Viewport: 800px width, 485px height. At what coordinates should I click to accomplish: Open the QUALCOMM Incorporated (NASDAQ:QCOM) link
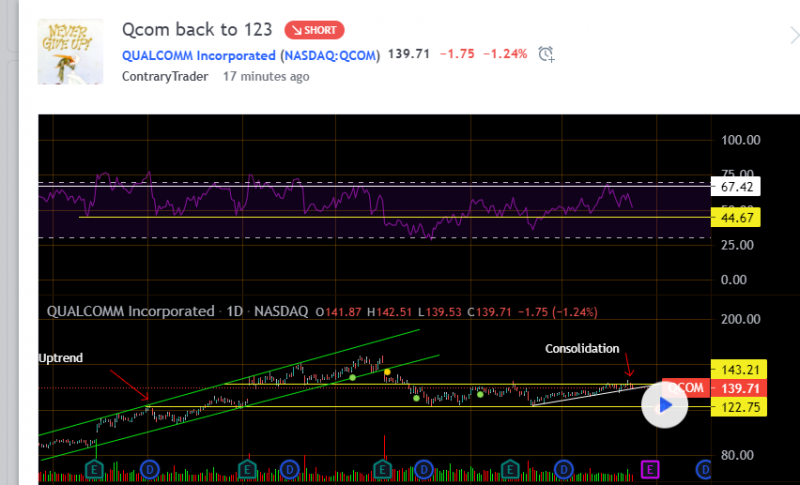point(251,55)
